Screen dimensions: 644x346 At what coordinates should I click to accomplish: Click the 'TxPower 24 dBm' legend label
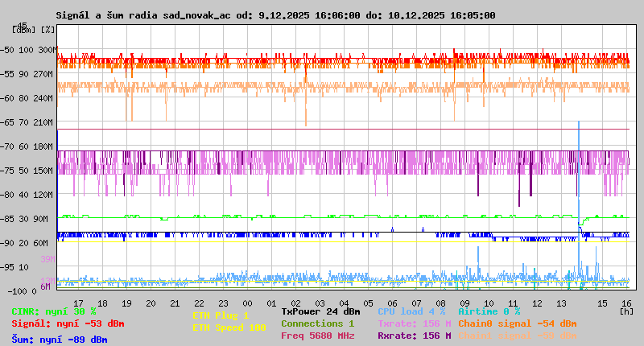pos(320,311)
